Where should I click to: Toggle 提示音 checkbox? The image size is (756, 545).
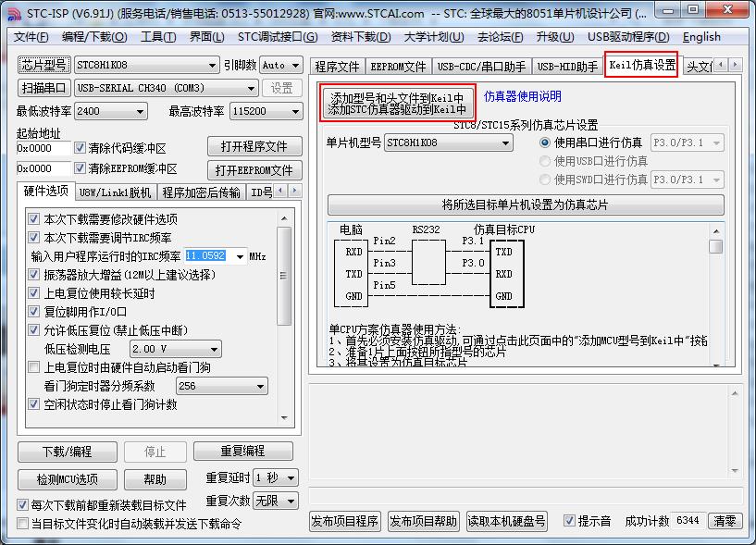pos(569,520)
